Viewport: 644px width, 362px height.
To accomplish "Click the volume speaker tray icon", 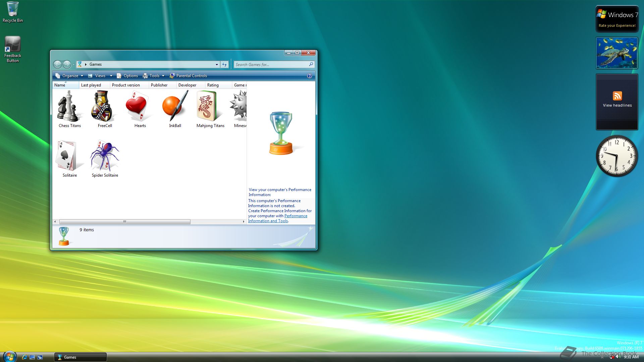I will click(618, 357).
